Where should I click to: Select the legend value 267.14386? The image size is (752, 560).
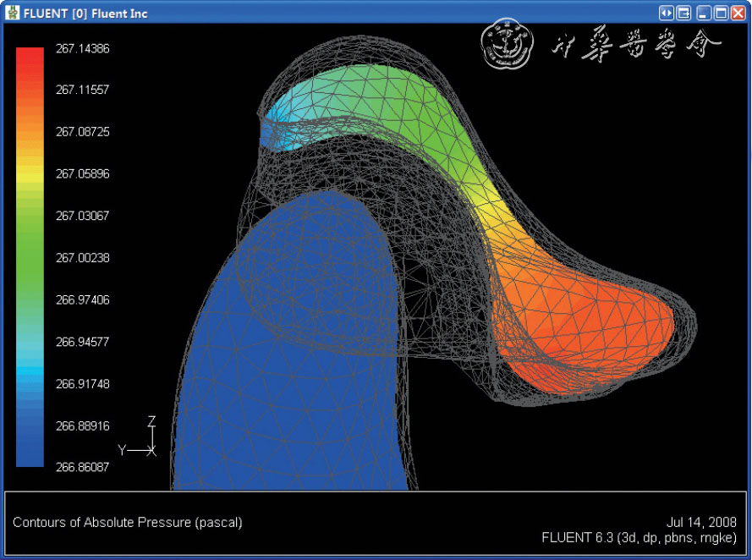point(82,49)
